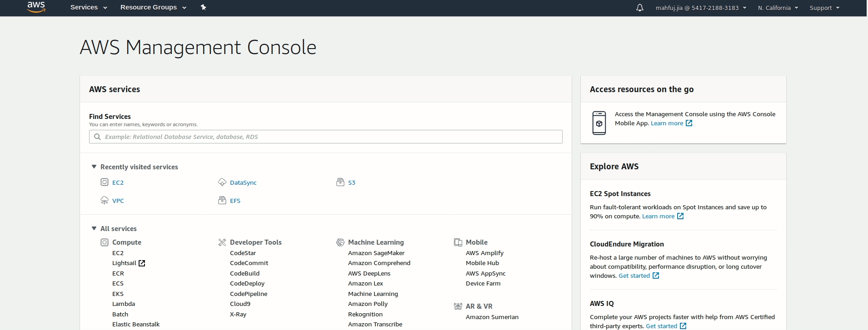Click the mobile phone console app icon
Image resolution: width=868 pixels, height=330 pixels.
(x=599, y=123)
